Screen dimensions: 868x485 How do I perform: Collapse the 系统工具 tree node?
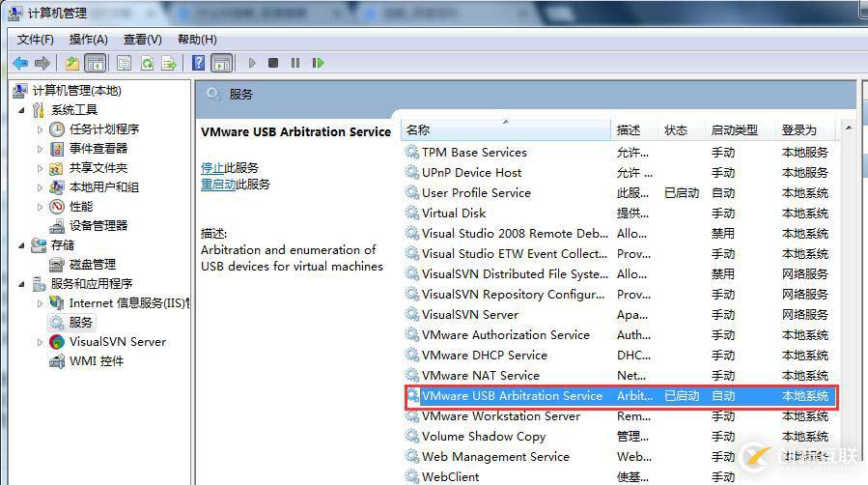pos(21,110)
